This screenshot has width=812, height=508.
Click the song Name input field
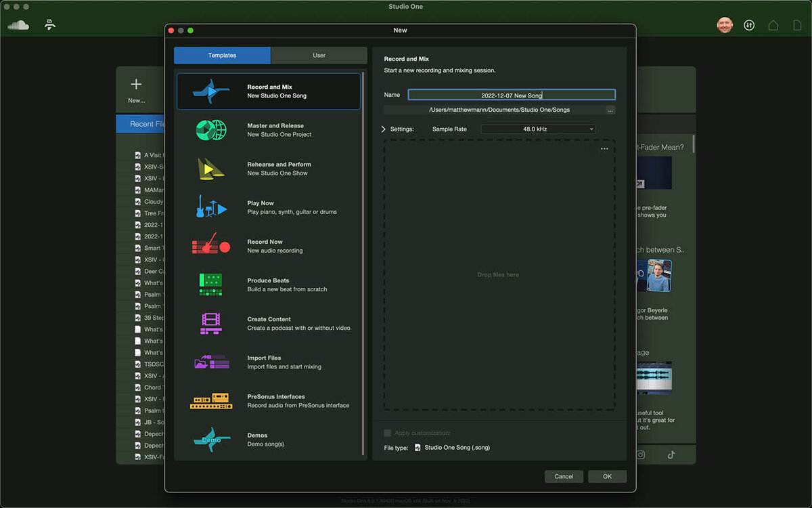(512, 96)
